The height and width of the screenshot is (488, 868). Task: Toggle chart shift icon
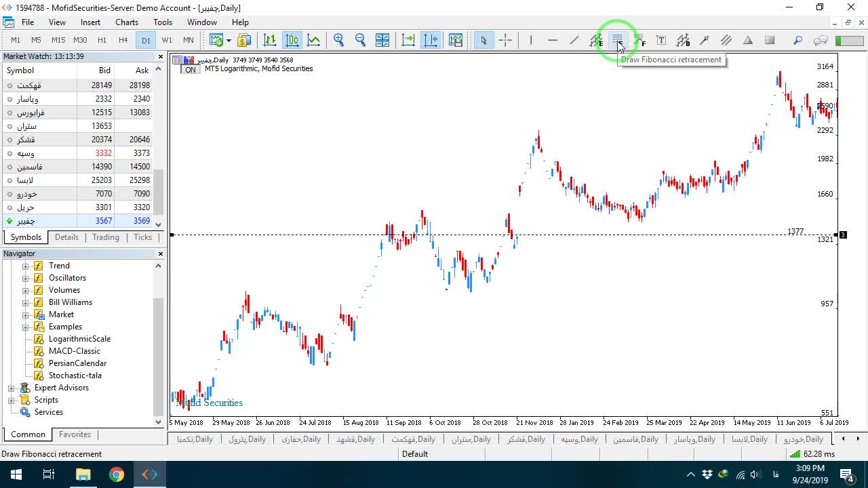point(431,40)
